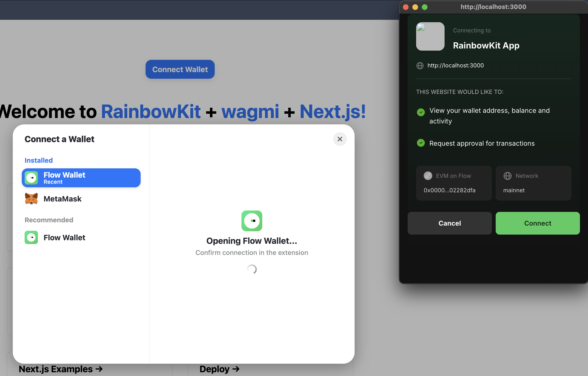Click the globe icon next to localhost URL
588x376 pixels.
coord(420,66)
